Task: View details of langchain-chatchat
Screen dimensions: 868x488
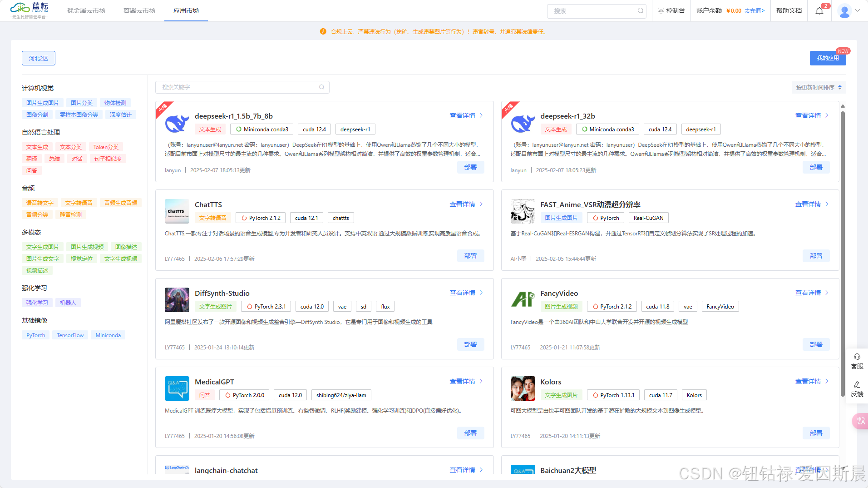Action: pos(466,470)
